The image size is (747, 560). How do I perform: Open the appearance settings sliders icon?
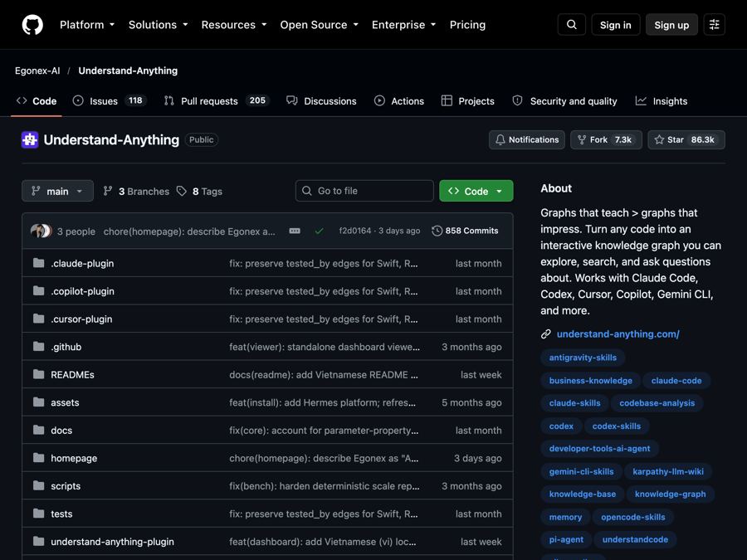point(714,25)
